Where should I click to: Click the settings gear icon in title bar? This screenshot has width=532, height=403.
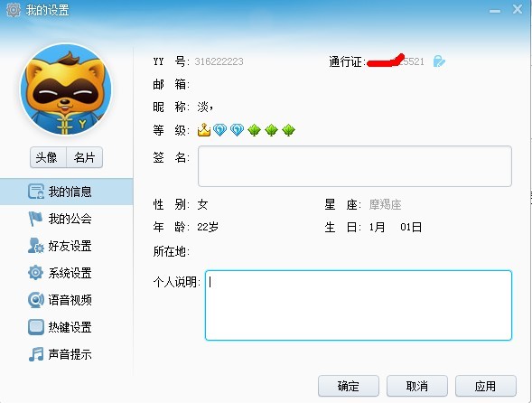pos(14,10)
